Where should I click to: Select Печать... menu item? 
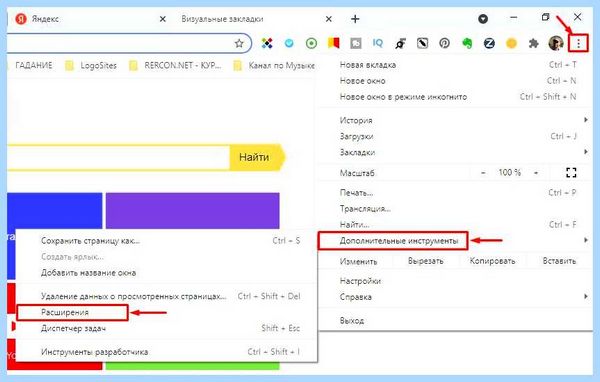click(x=455, y=193)
